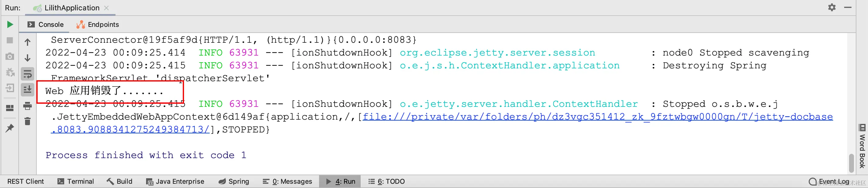This screenshot has height=188, width=868.
Task: Click 'Destroying Spring' message text
Action: click(715, 66)
